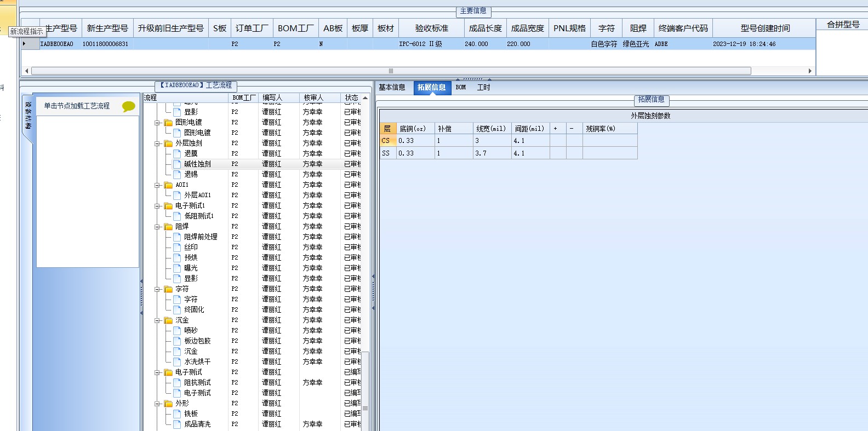Collapse the AOI1 tree node
The height and width of the screenshot is (431, 868).
pos(157,185)
